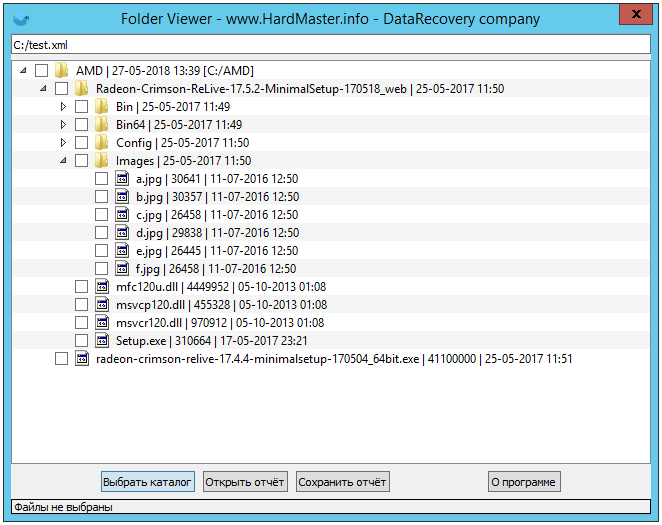662x525 pixels.
Task: Collapse the AMD root tree node
Action: coord(23,71)
